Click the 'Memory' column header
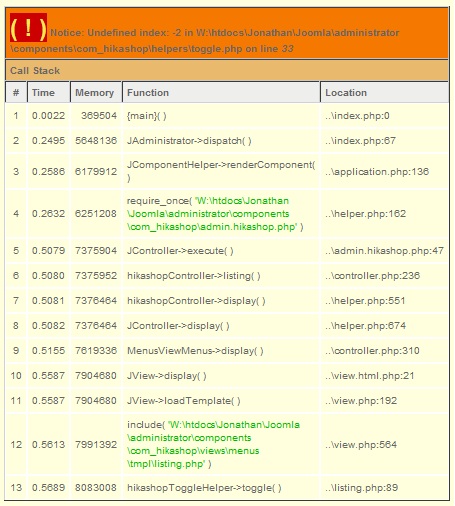The height and width of the screenshot is (506, 455). [x=95, y=93]
